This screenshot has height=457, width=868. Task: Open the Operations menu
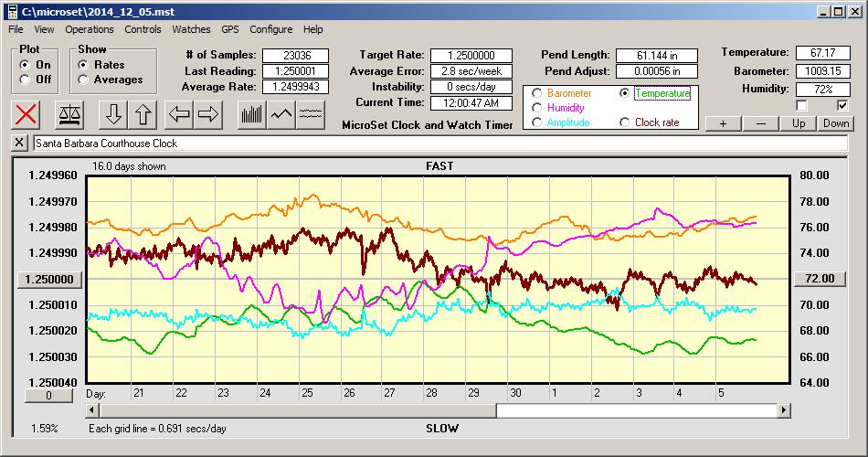(90, 29)
